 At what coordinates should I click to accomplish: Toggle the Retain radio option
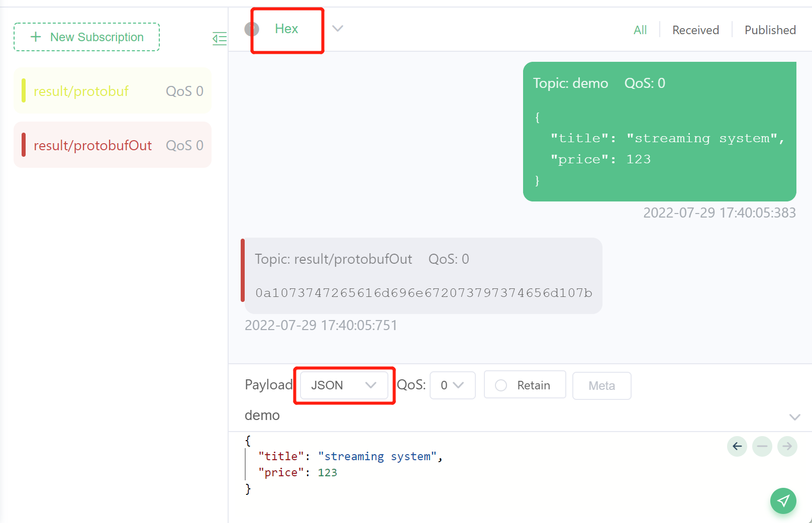(x=501, y=385)
